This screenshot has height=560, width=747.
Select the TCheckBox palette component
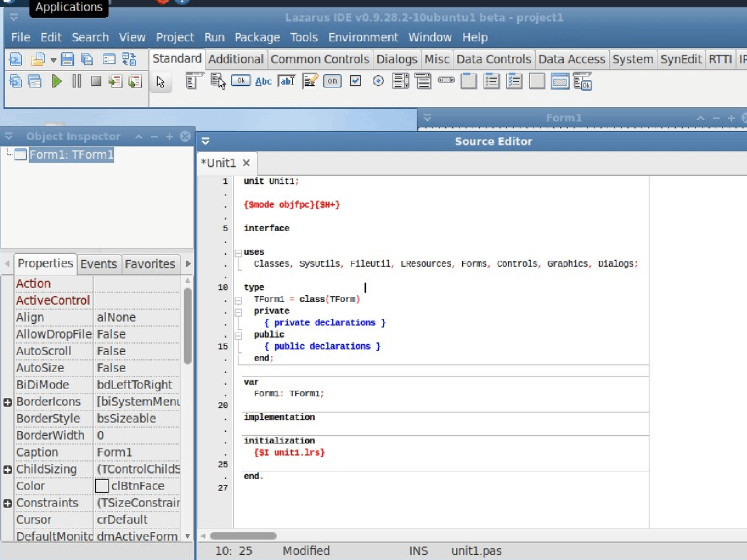click(x=355, y=81)
